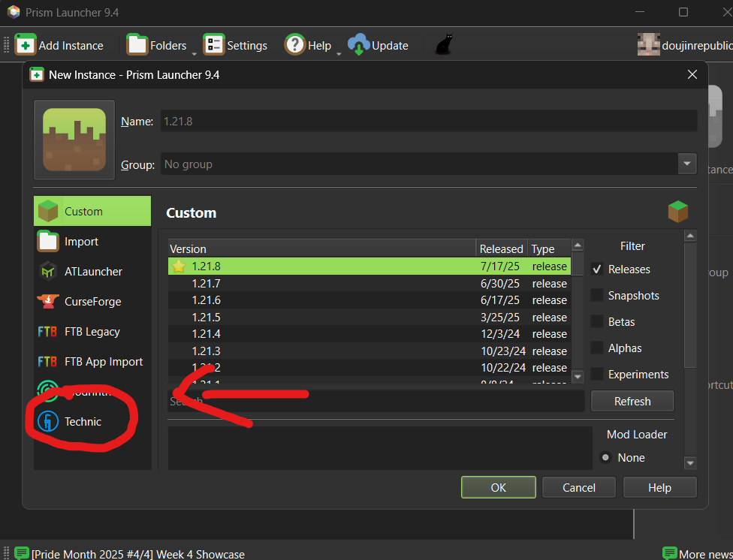Uncheck the Releases filter checkbox
The image size is (733, 560).
click(597, 269)
